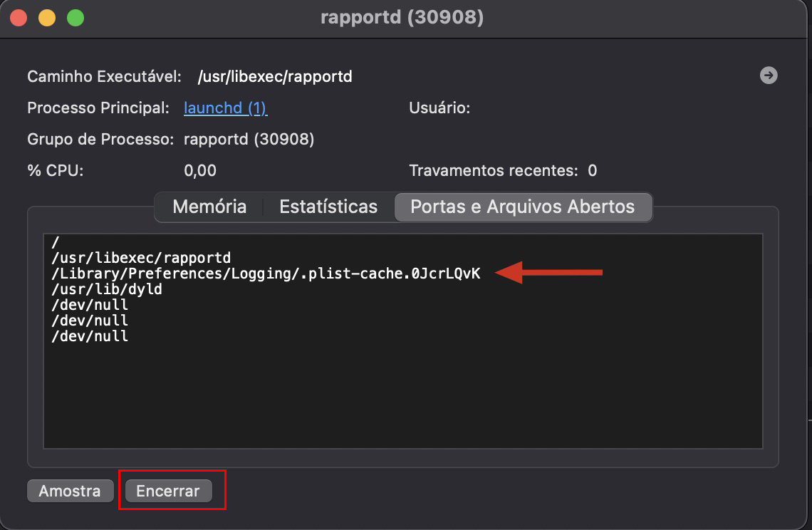Click the % CPU value 0,00
This screenshot has height=530, width=812.
(200, 170)
